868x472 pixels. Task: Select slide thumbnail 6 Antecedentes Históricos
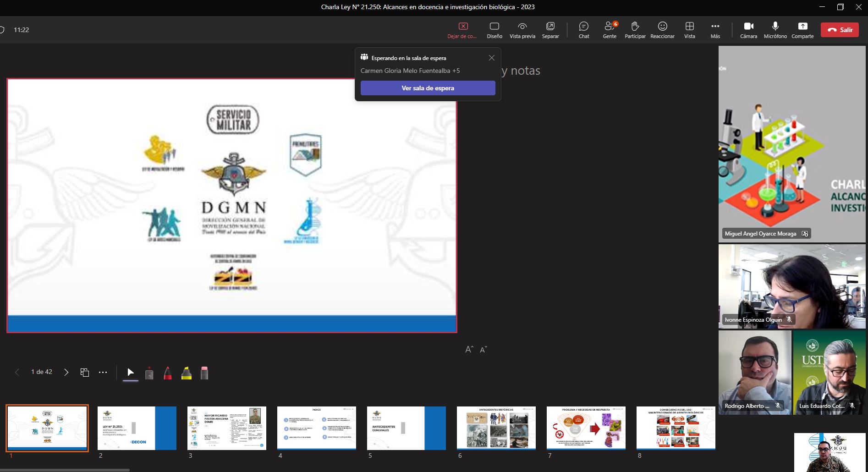(496, 428)
